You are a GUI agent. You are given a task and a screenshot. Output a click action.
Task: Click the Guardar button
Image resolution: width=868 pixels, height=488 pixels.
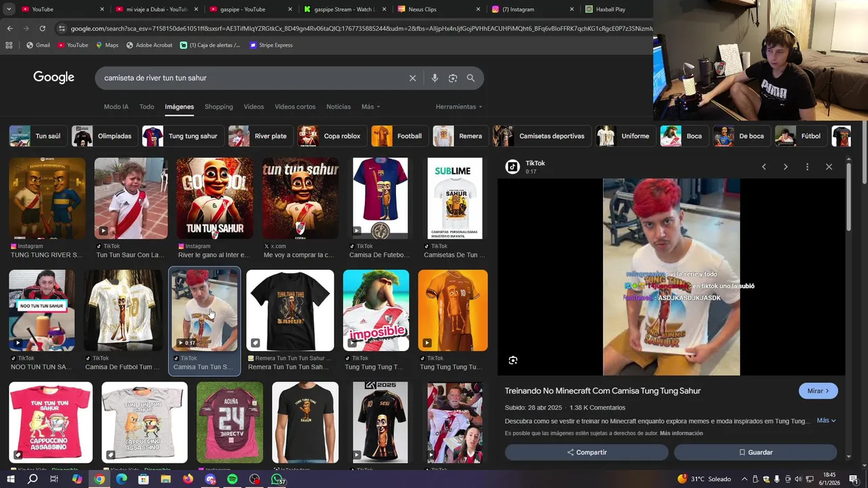[755, 452]
